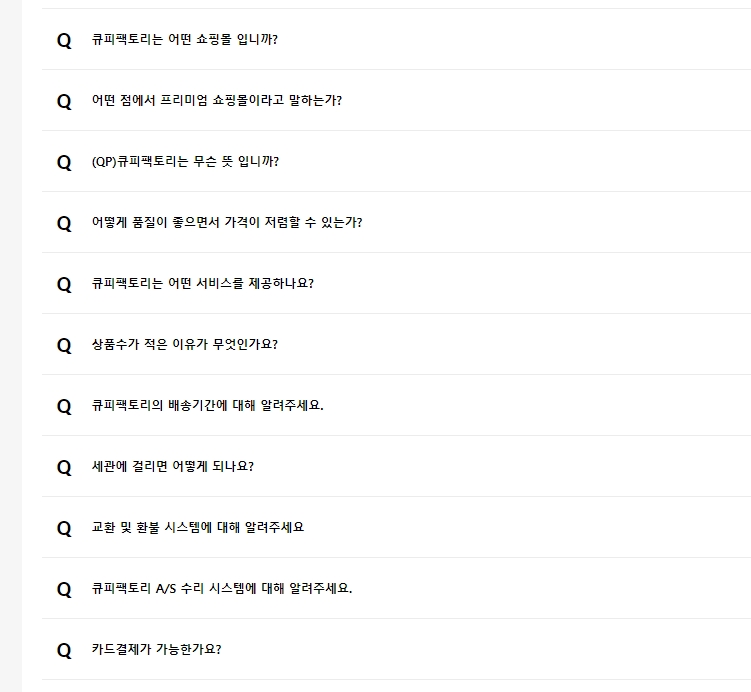Image resolution: width=751 pixels, height=692 pixels.
Task: Click the Q icon beside 배송기간 question
Action: 64,407
